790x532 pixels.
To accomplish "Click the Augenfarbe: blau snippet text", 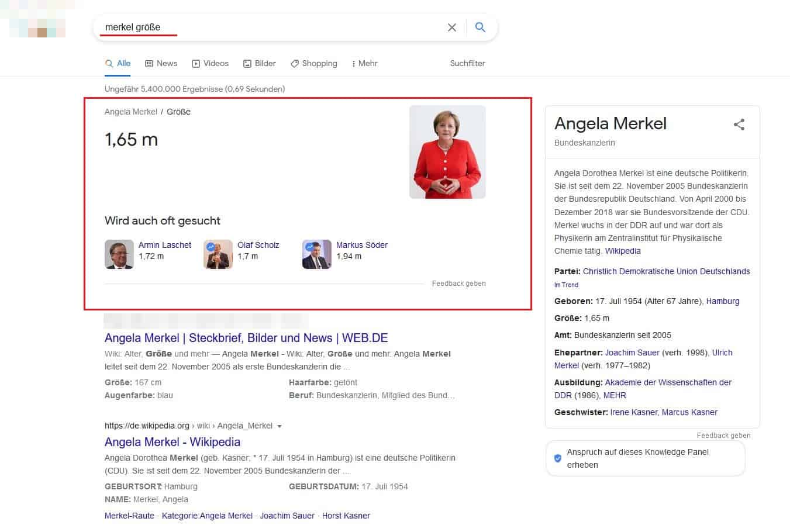I will tap(139, 395).
